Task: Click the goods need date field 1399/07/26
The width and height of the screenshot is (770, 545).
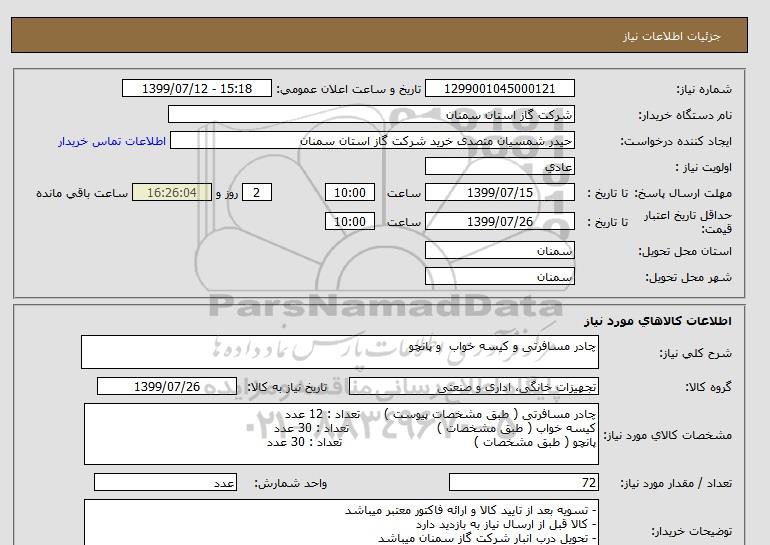Action: pyautogui.click(x=167, y=386)
